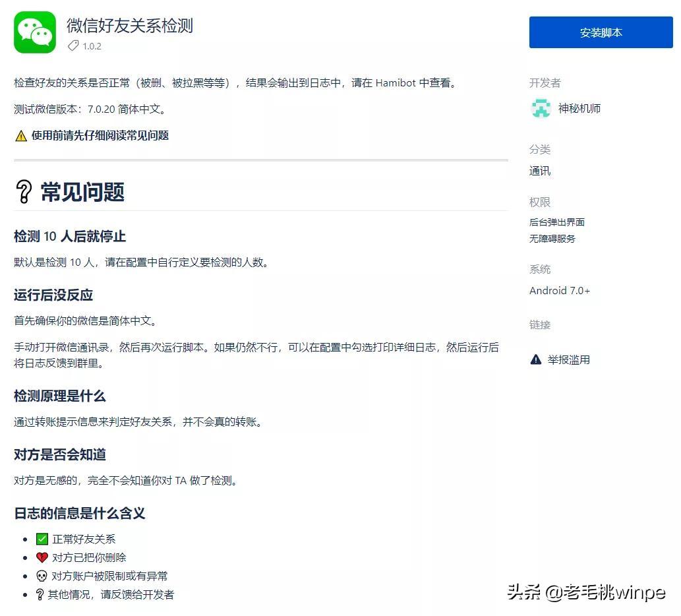Select the Android 7.0+ system requirement text
This screenshot has height=616, width=681.
(x=558, y=290)
